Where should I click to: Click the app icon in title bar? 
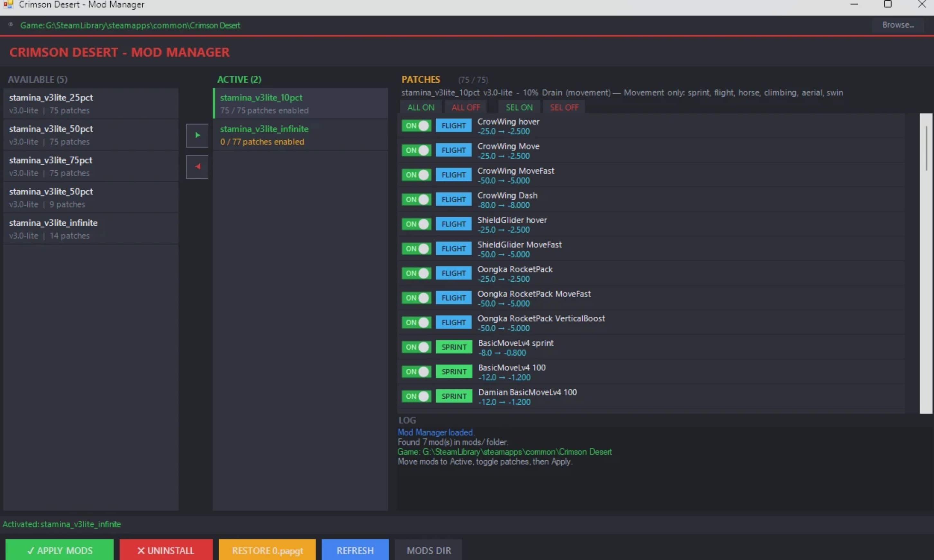pyautogui.click(x=8, y=5)
